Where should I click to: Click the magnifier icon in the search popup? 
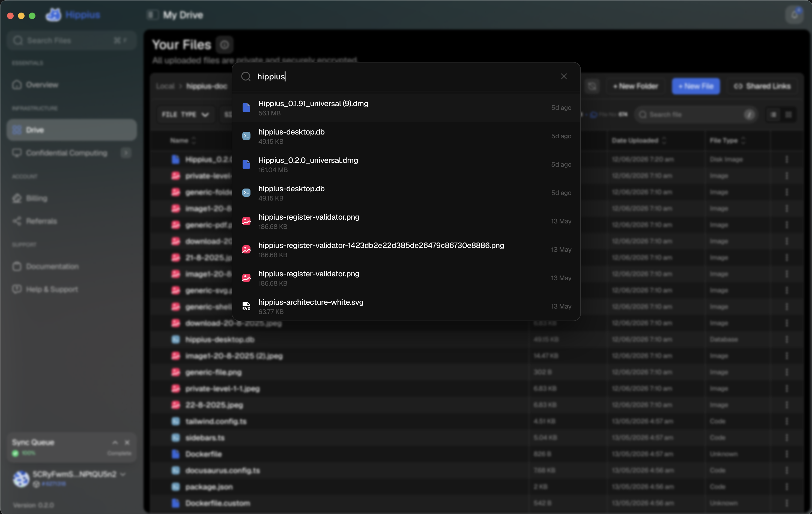[246, 77]
